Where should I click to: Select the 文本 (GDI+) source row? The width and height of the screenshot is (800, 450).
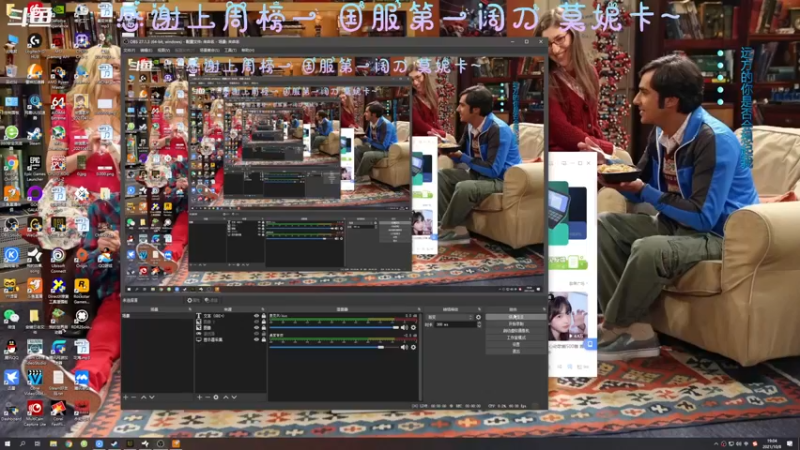[x=231, y=316]
